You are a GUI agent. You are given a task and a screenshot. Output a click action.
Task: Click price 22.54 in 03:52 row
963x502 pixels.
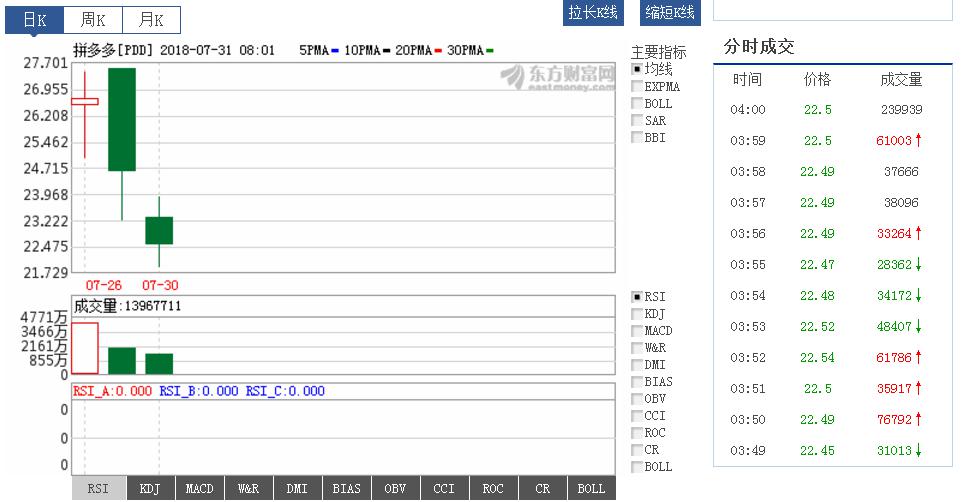(817, 358)
